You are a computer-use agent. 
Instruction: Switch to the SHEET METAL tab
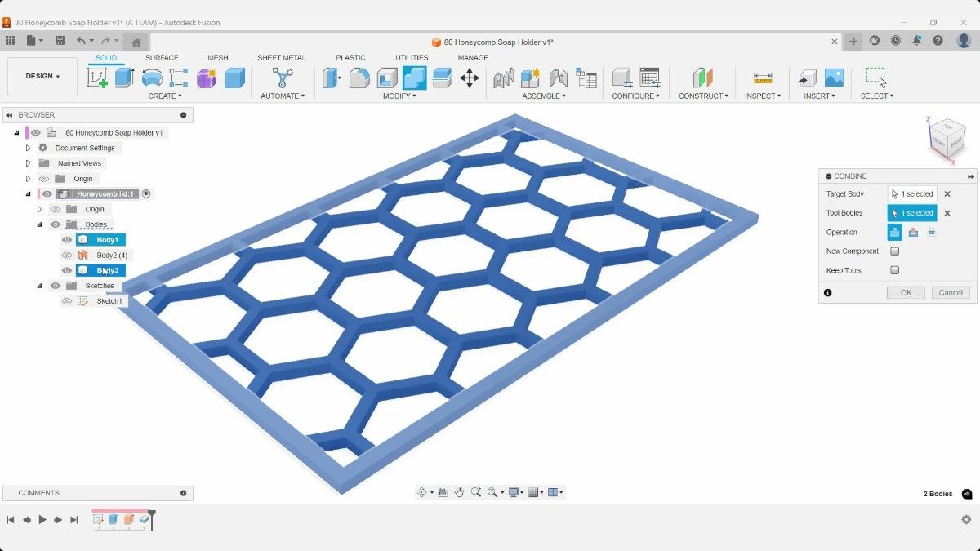pyautogui.click(x=282, y=58)
